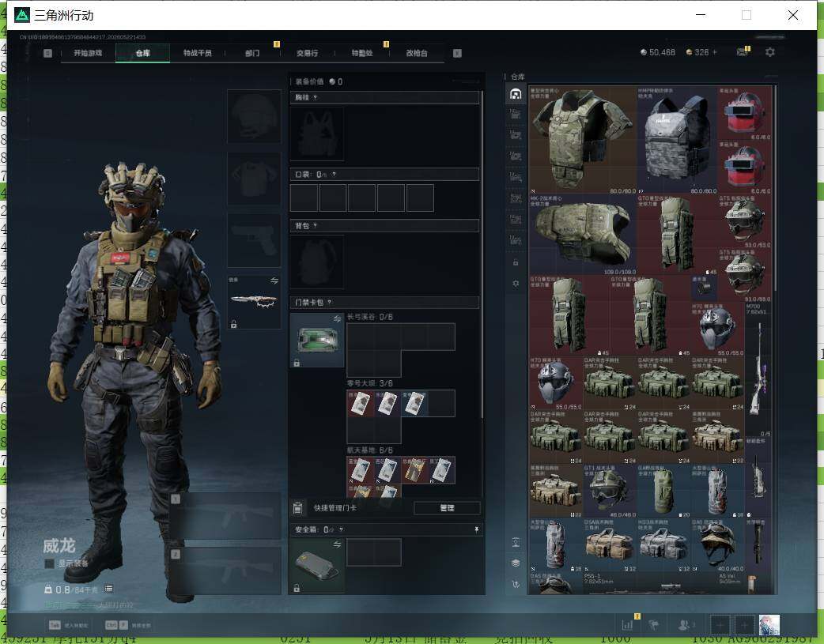Open the 部门 tab

pyautogui.click(x=252, y=53)
